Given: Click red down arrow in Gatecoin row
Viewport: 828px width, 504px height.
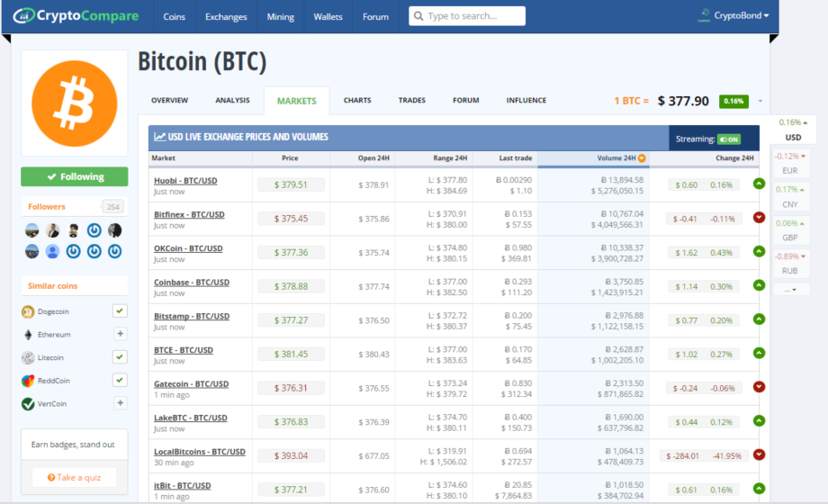Looking at the screenshot, I should pyautogui.click(x=759, y=387).
